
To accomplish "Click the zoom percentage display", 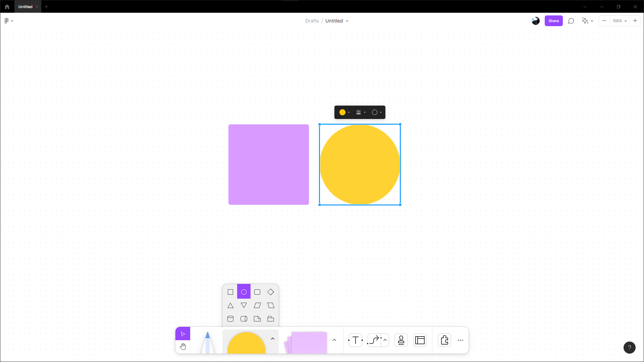I will (619, 21).
